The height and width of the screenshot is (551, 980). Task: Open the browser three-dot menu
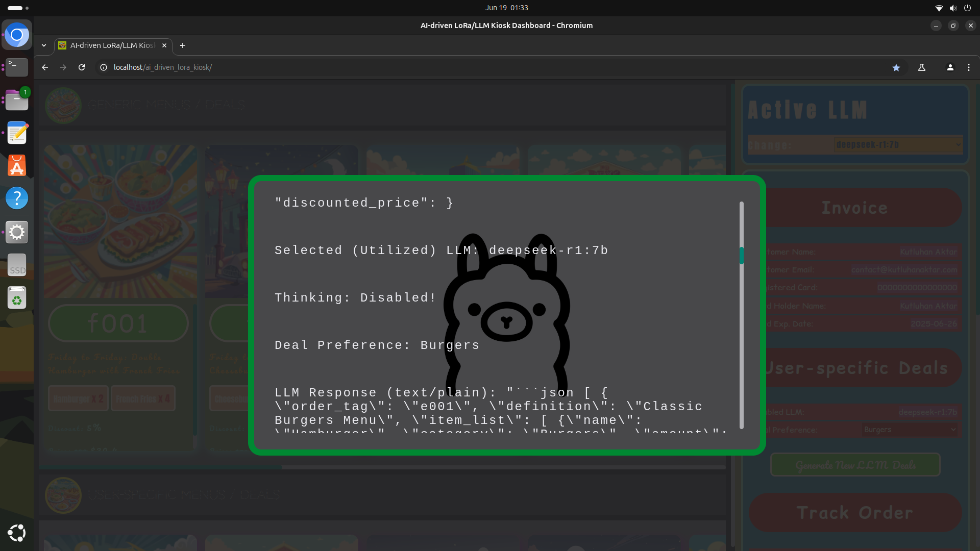coord(968,67)
